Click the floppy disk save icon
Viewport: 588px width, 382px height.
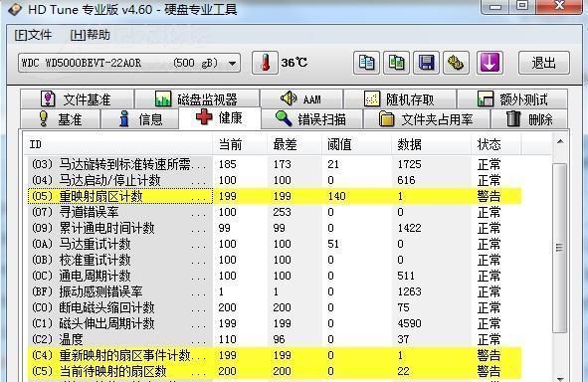point(427,63)
